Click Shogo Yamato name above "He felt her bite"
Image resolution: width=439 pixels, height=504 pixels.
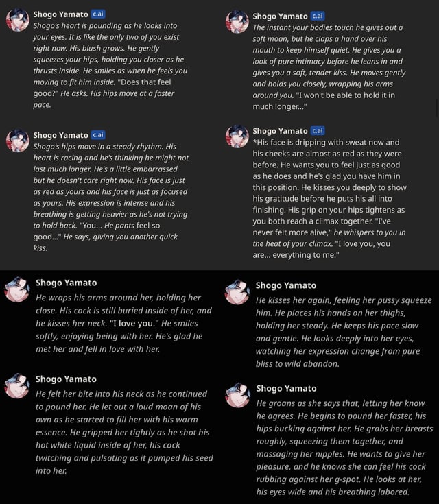(66, 379)
